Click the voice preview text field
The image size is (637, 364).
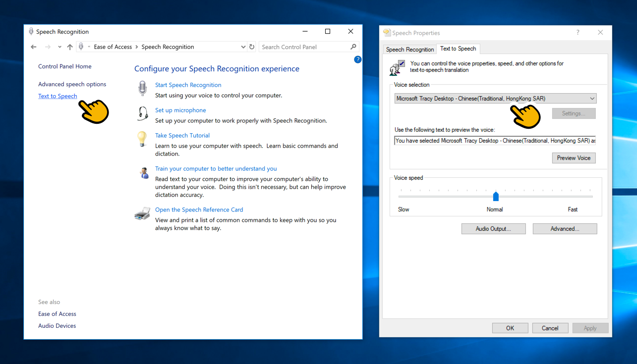click(x=495, y=141)
